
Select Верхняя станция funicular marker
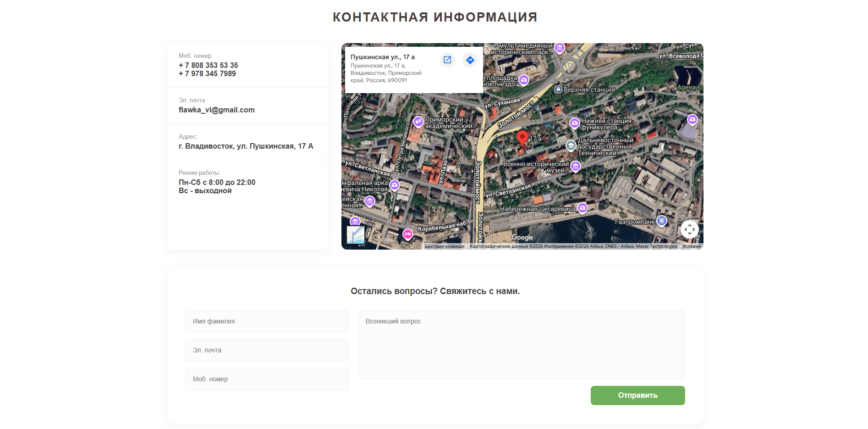[558, 89]
